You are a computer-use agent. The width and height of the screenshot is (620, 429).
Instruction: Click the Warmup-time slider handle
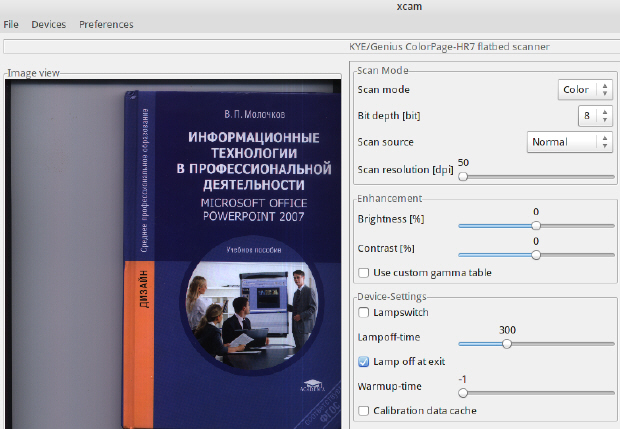pyautogui.click(x=463, y=393)
